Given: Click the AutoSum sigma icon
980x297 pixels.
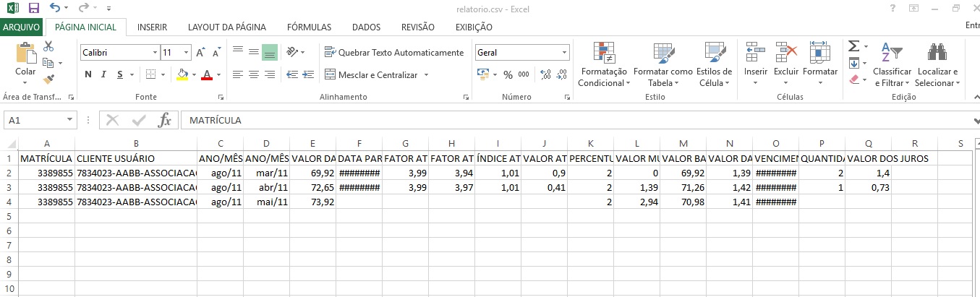Looking at the screenshot, I should [x=853, y=46].
